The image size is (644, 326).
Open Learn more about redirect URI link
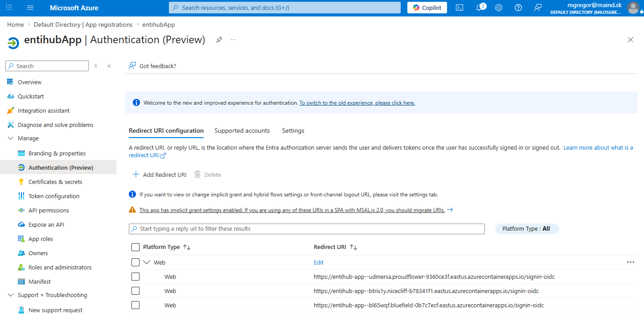click(598, 147)
